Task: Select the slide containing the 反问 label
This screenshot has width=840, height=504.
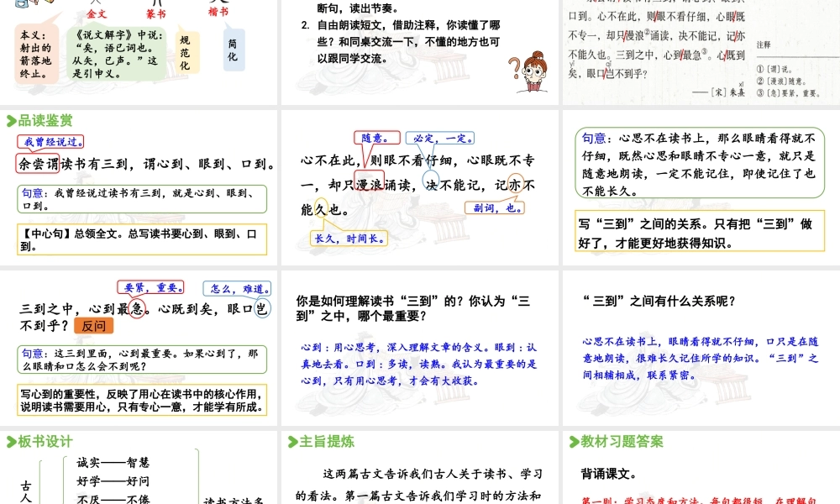Action: coord(139,348)
